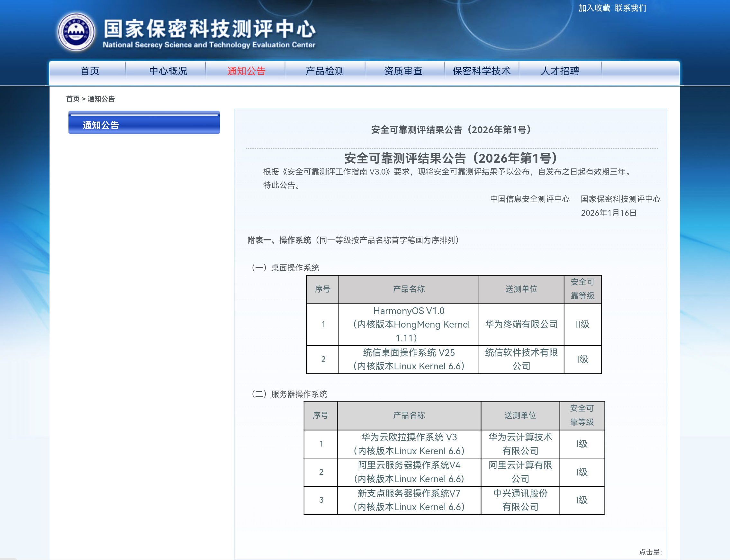Open the 资质审查 menu item
Screen dimensions: 730x560
tap(403, 71)
